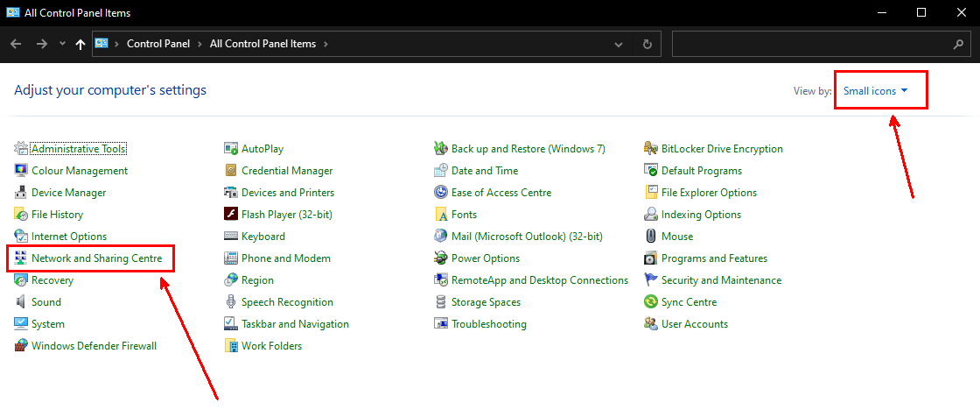
Task: Click the Speech Recognition microphone icon
Action: click(231, 302)
